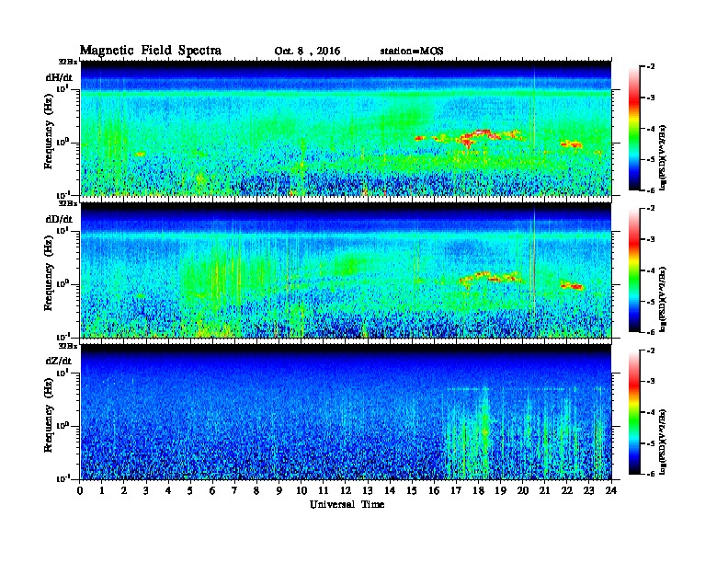Click the "Universal Time" axis title
Screen dimensions: 728x563
(x=347, y=504)
